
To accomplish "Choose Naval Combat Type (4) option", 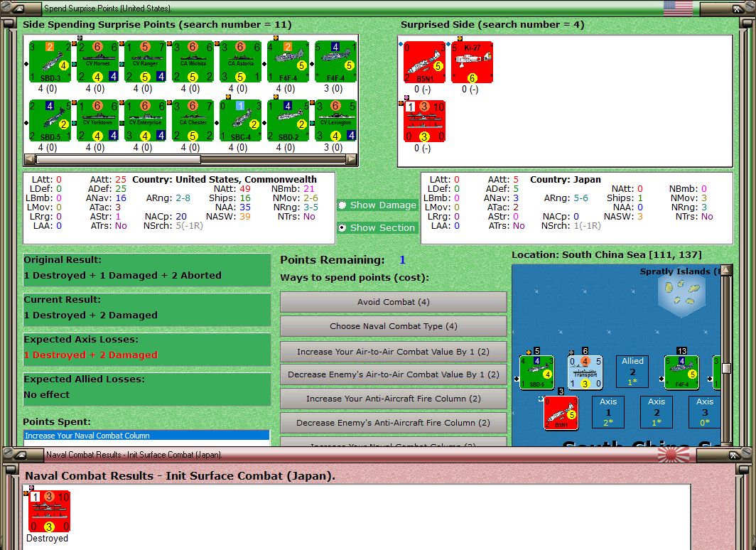I will [x=394, y=326].
